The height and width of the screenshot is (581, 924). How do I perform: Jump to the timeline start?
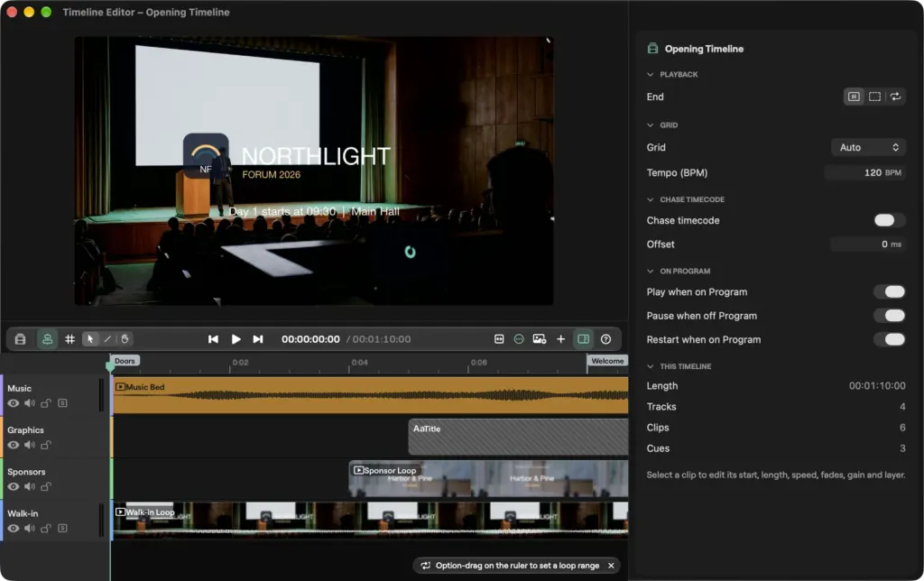213,339
